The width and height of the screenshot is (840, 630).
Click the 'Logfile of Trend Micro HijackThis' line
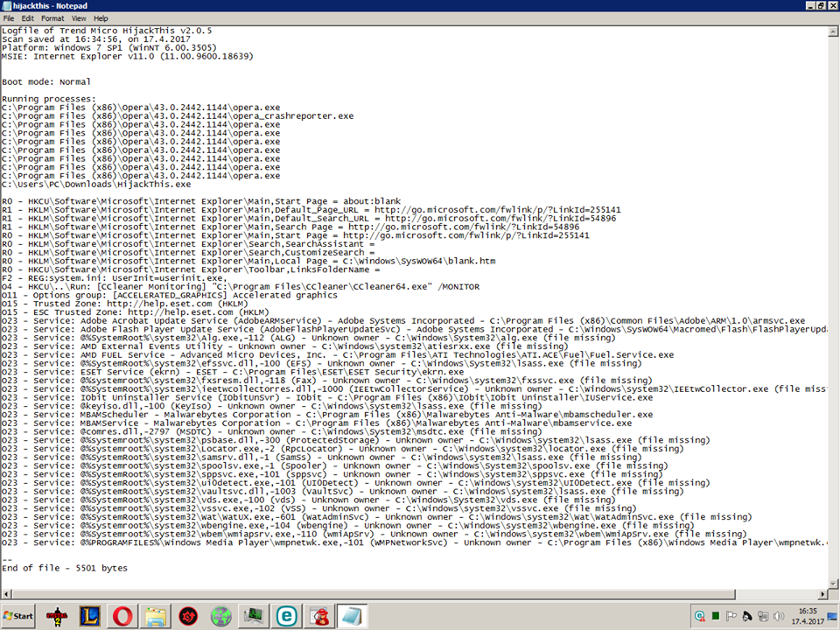[x=107, y=31]
